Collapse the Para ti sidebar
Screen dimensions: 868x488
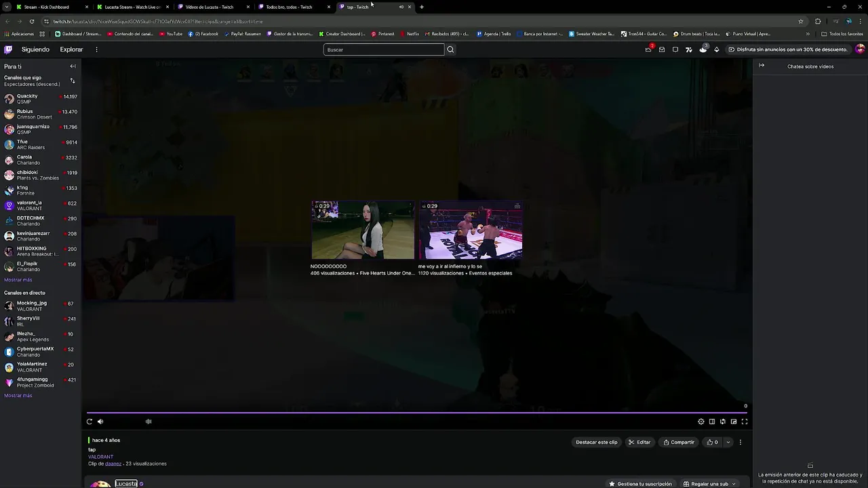(x=73, y=66)
